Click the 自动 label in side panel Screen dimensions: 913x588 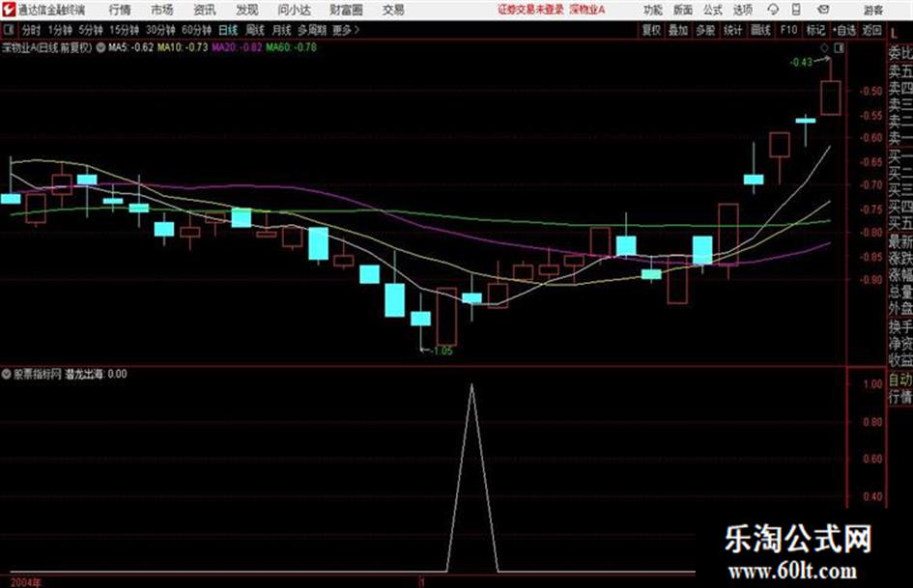click(x=900, y=380)
